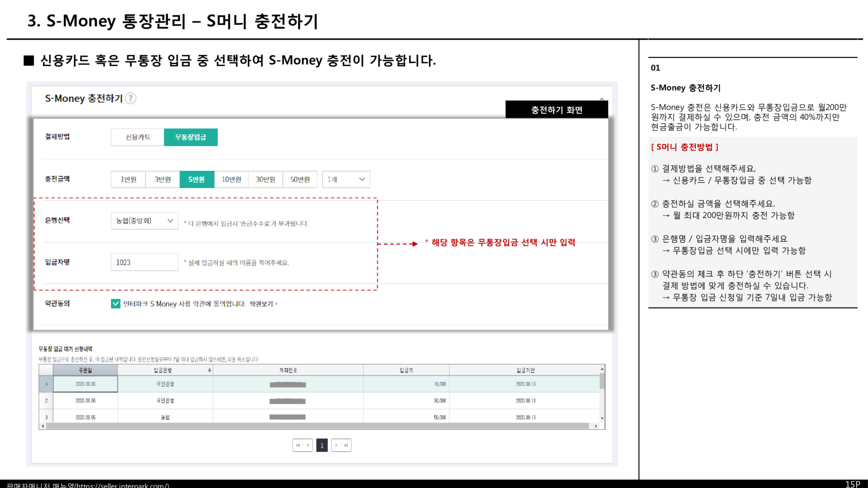This screenshot has height=488, width=868.
Task: Go to next page pagination icon
Action: (336, 445)
